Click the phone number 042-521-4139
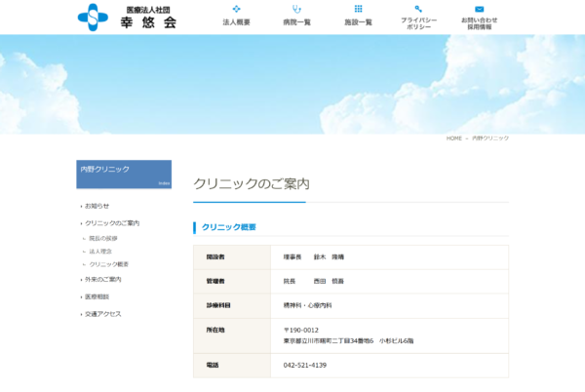The height and width of the screenshot is (392, 585). pyautogui.click(x=305, y=365)
